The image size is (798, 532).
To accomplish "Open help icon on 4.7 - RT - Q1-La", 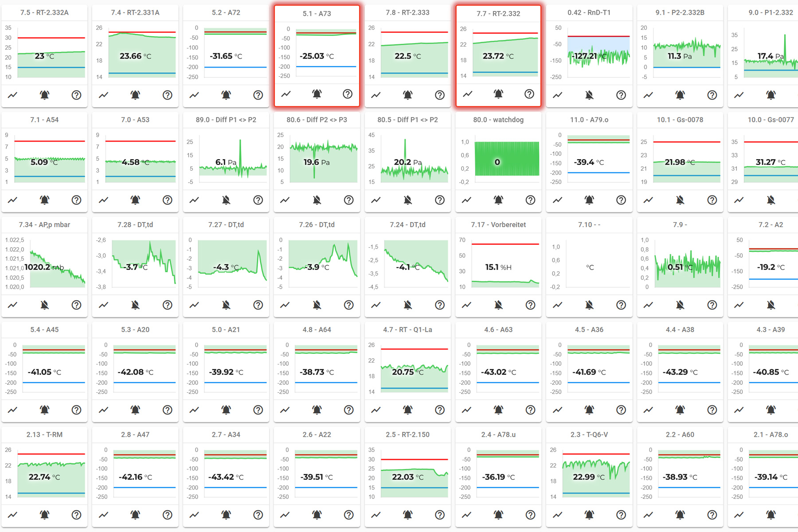I will point(439,410).
